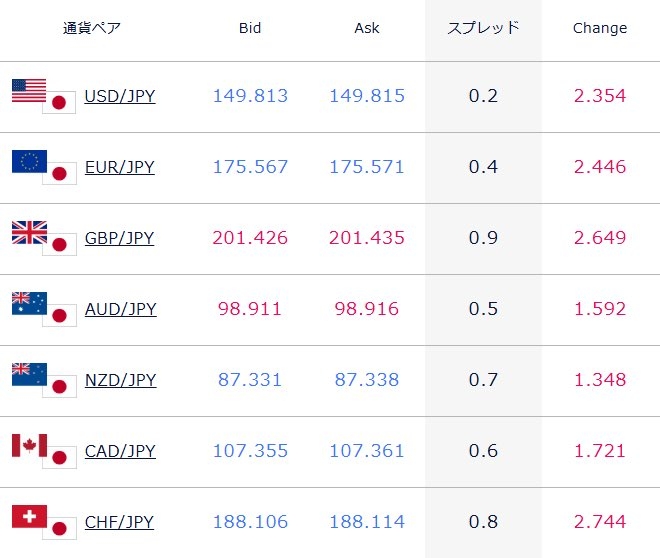The height and width of the screenshot is (558, 660).
Task: Click the Swiss flag icon for CHF/JPY
Action: (x=28, y=516)
